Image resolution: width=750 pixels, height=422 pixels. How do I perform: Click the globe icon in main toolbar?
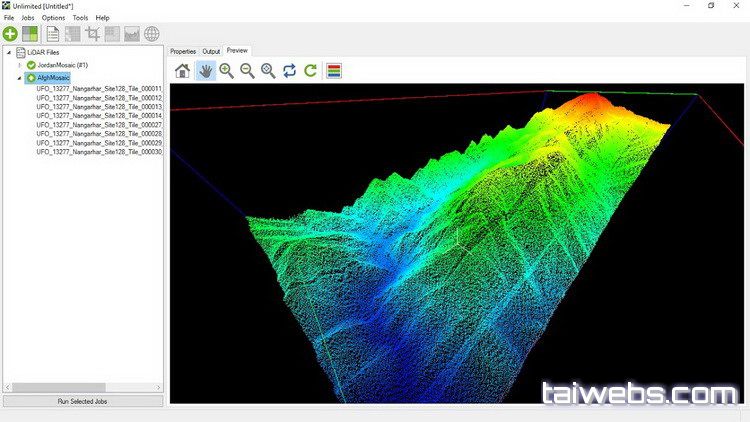tap(152, 34)
